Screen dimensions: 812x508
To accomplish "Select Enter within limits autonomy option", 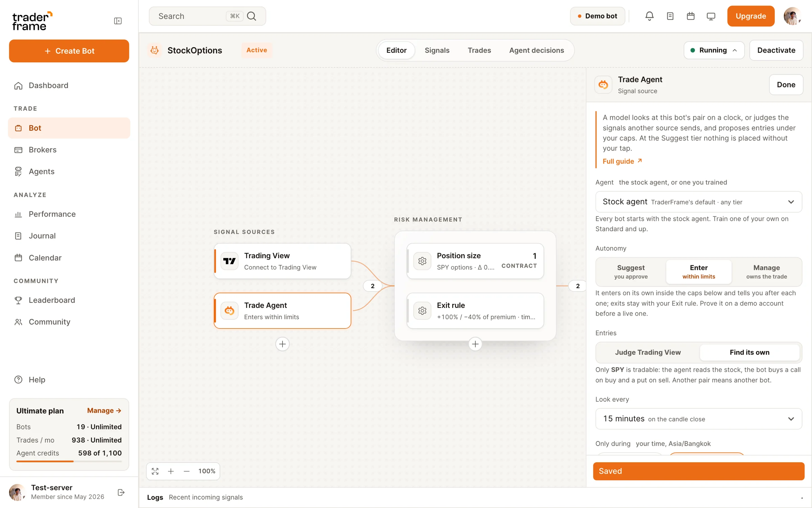I will tap(699, 272).
